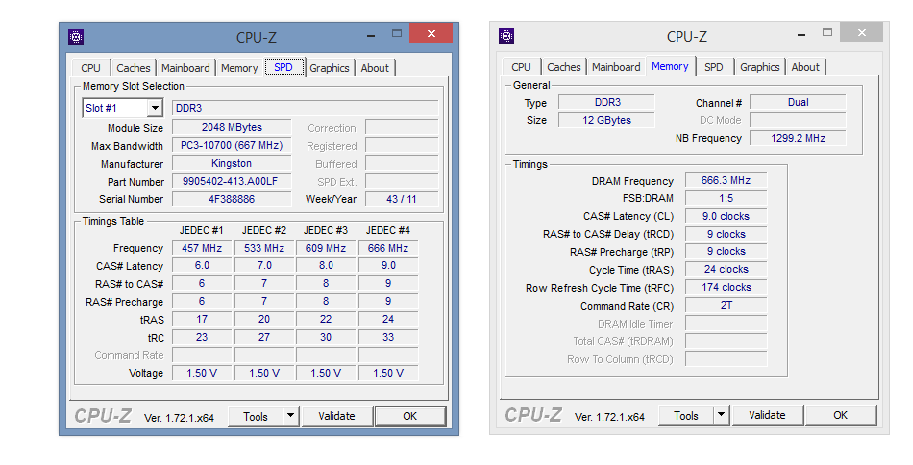Open the CPU tab in the left window

pyautogui.click(x=91, y=68)
